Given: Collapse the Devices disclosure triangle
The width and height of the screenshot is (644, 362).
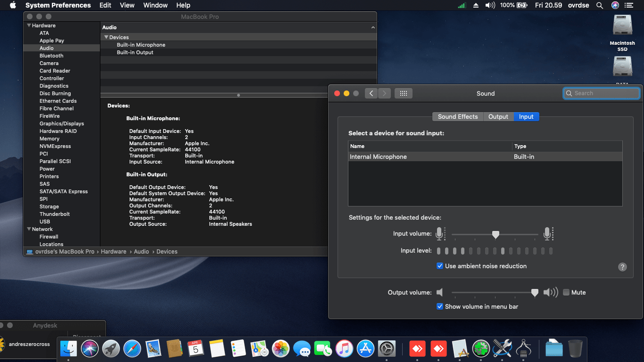Looking at the screenshot, I should coord(107,37).
